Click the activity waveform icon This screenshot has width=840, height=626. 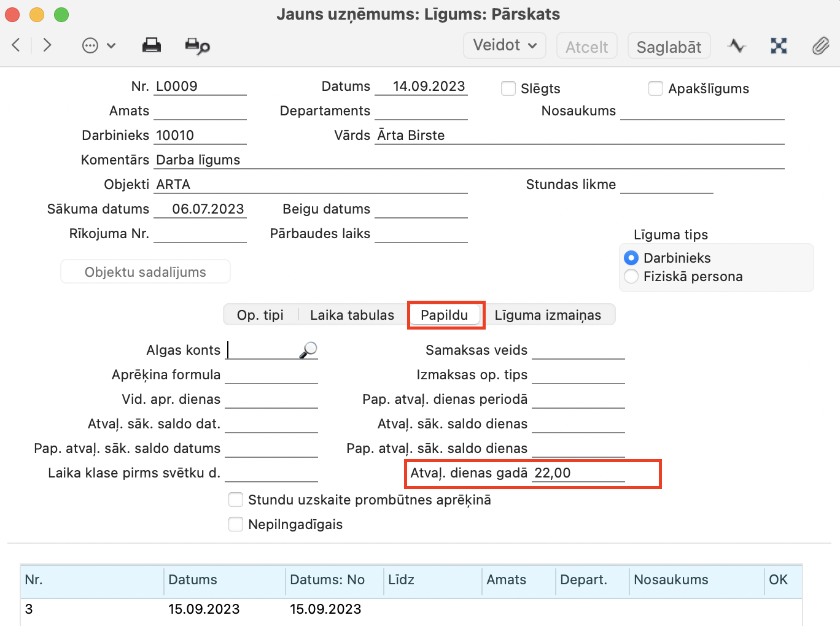737,46
